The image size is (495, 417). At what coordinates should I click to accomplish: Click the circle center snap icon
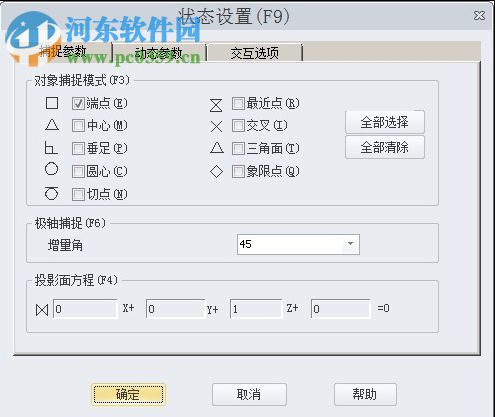51,169
